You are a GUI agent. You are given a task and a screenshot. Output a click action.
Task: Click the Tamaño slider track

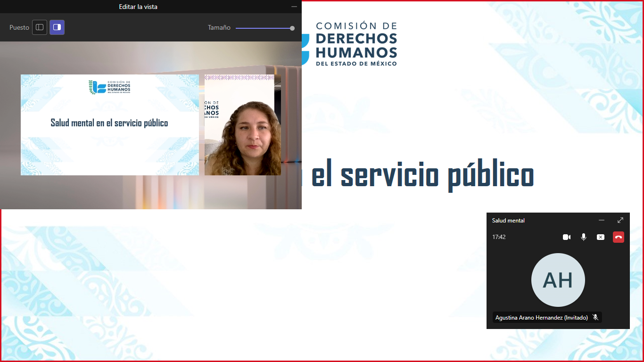pyautogui.click(x=263, y=28)
